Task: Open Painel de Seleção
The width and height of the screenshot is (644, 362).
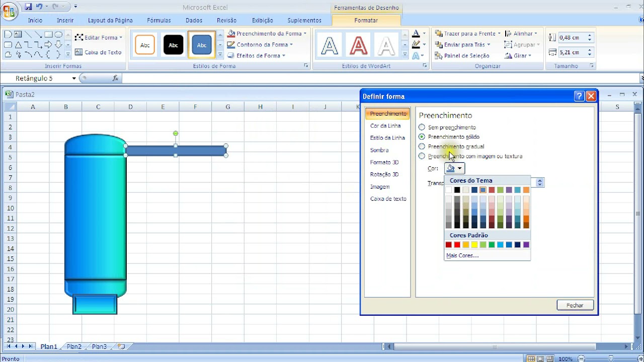Action: (462, 56)
